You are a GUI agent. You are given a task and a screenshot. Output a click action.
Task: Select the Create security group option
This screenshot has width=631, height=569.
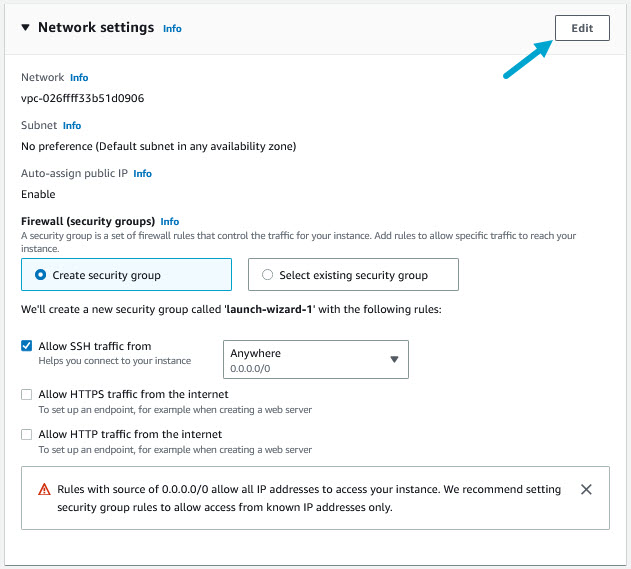click(41, 275)
